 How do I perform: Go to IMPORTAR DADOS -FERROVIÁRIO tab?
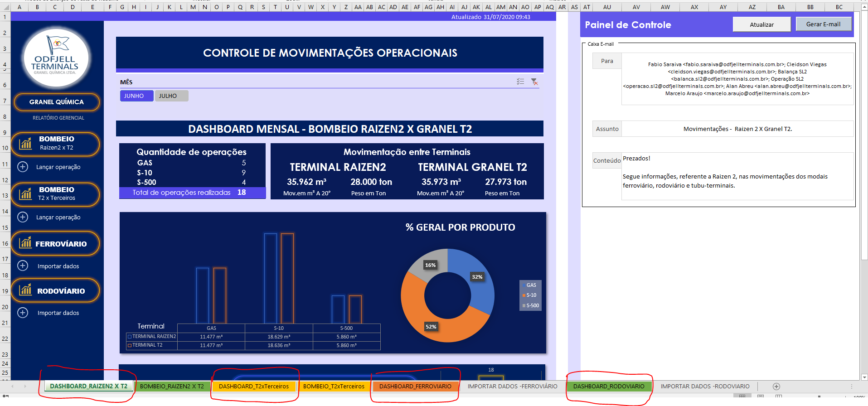(x=513, y=387)
